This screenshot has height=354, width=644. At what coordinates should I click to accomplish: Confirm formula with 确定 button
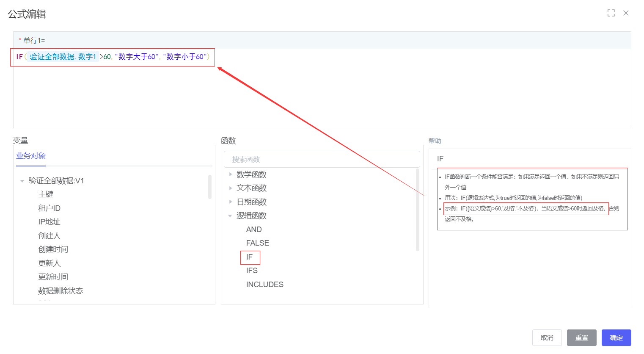(616, 337)
